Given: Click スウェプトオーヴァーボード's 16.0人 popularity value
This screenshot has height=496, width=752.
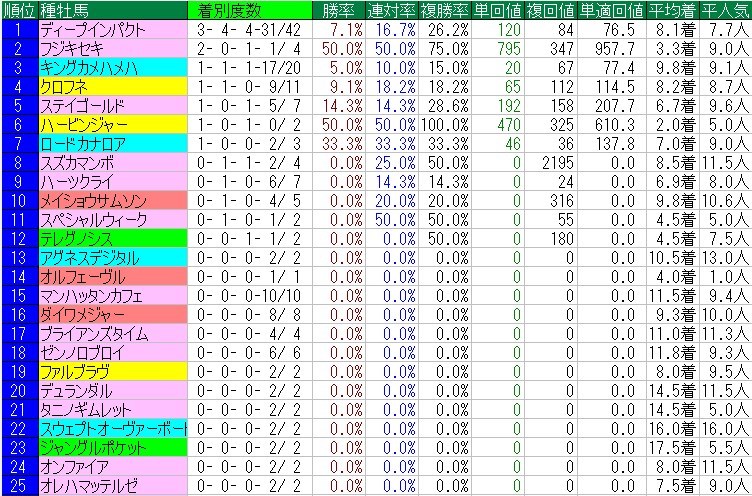Looking at the screenshot, I should tap(726, 429).
